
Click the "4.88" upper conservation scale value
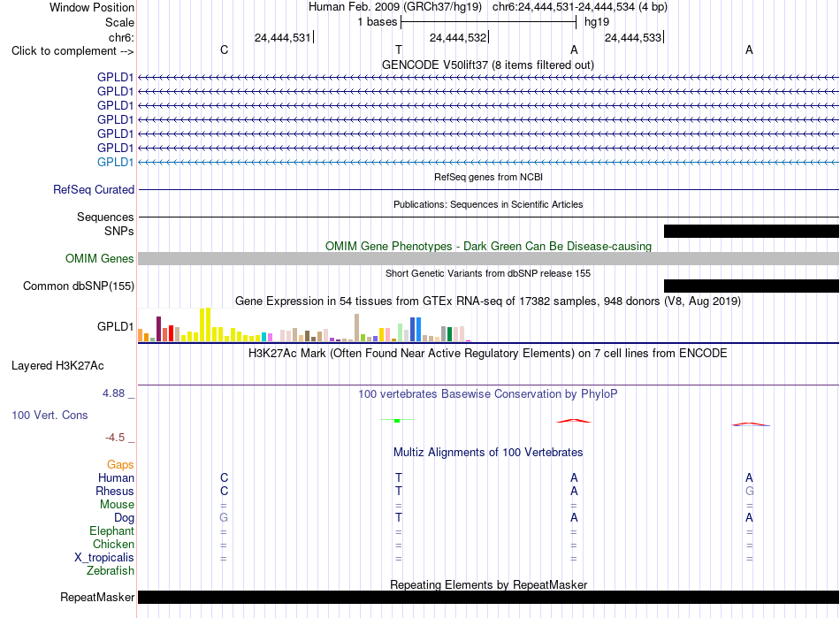coord(113,393)
